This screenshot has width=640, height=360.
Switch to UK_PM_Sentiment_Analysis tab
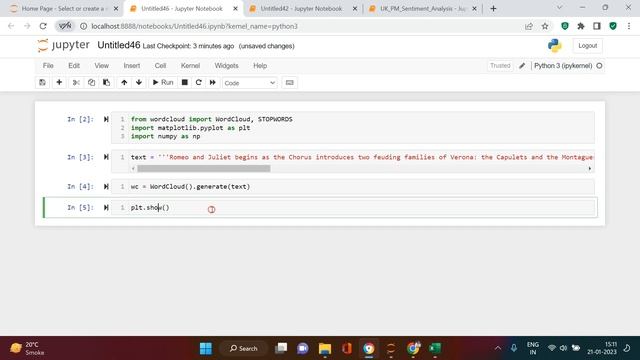tap(422, 9)
